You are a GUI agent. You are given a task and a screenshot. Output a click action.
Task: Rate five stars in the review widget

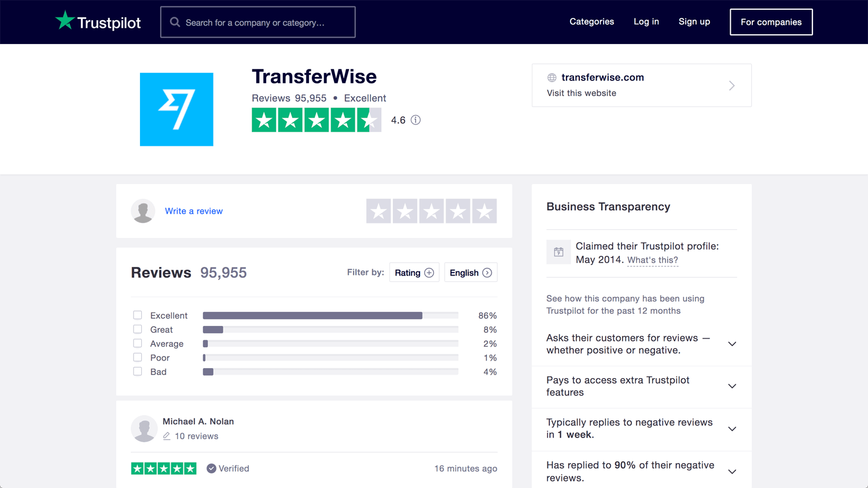[x=484, y=211]
